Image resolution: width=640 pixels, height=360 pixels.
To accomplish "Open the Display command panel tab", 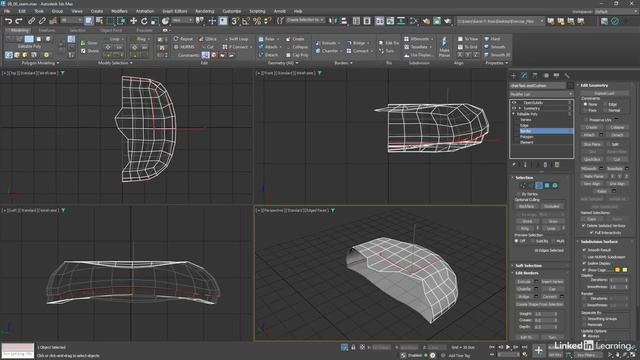I will [556, 76].
